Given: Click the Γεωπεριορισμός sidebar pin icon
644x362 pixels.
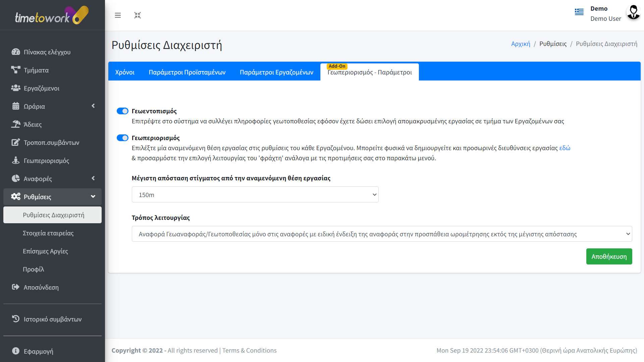Looking at the screenshot, I should click(15, 161).
